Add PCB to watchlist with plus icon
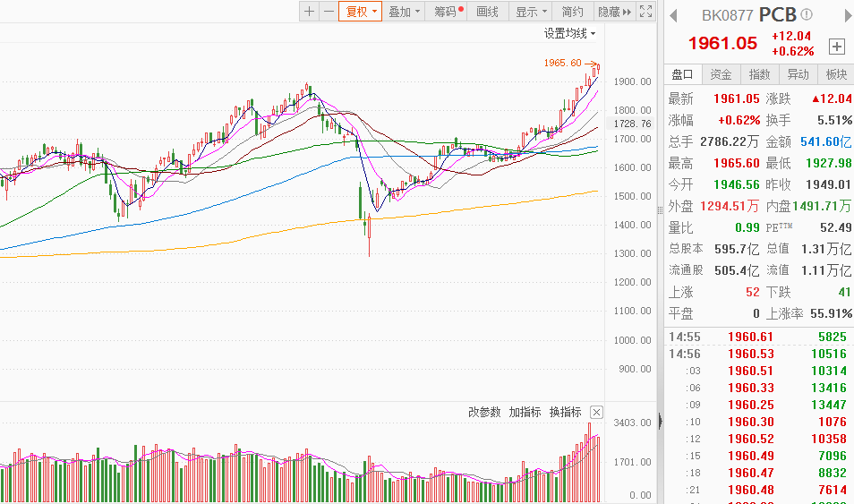Screen dimensions: 854x504 click(x=837, y=46)
